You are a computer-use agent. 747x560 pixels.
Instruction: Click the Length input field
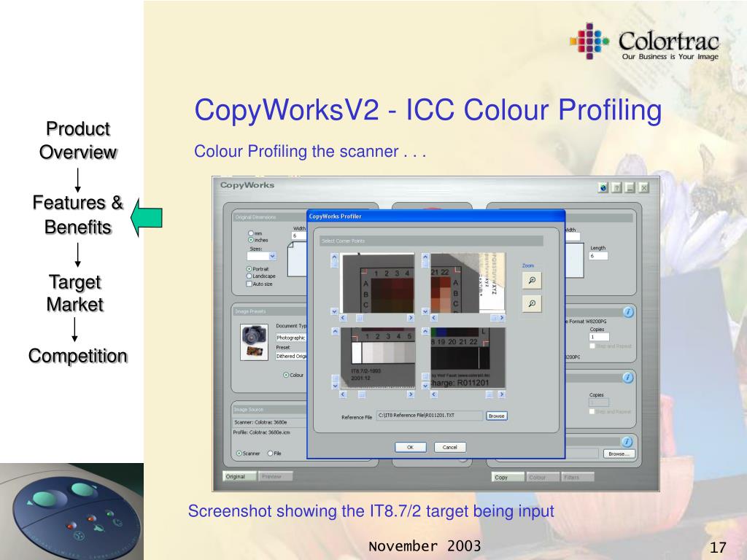[x=598, y=256]
